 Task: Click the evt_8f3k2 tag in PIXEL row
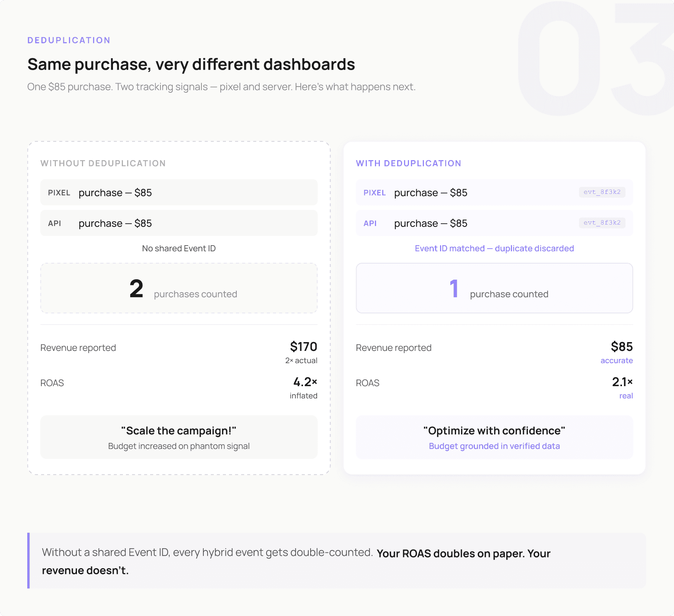[602, 192]
